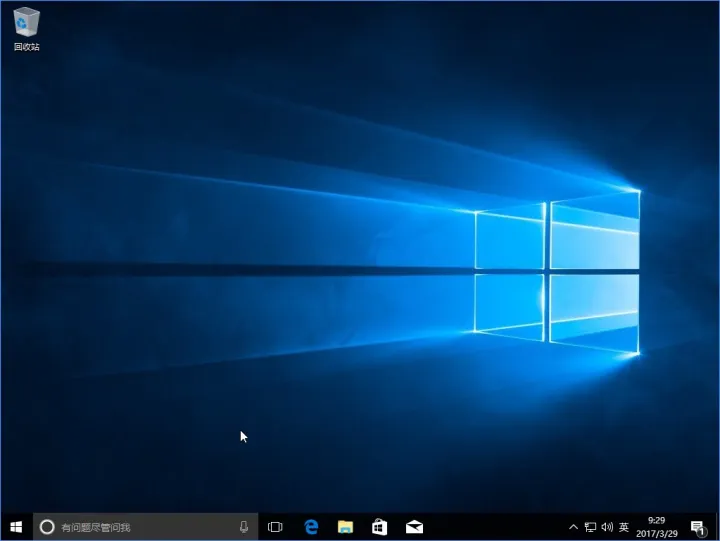720x541 pixels.
Task: Open the volume control tray icon
Action: 607,527
